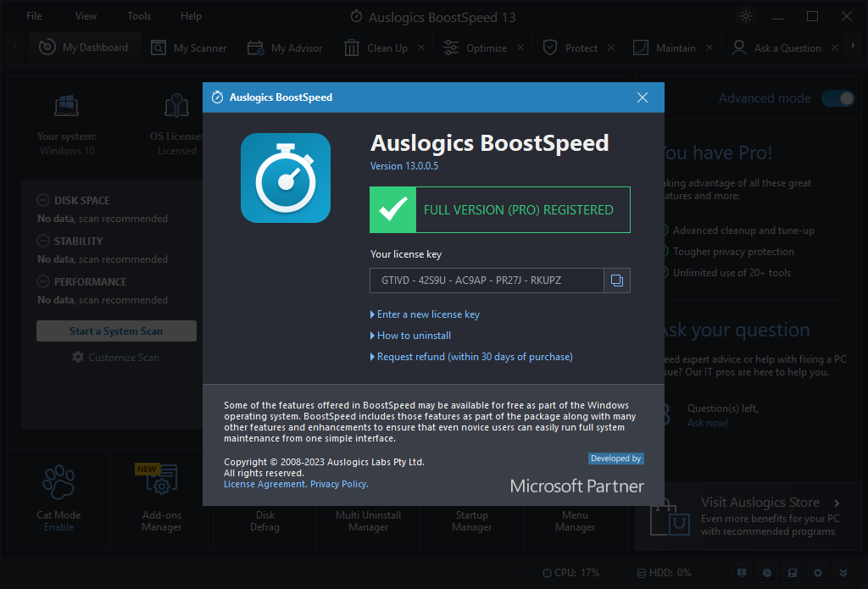Expand the double-chevron status bar menu
This screenshot has height=589, width=868.
[843, 573]
